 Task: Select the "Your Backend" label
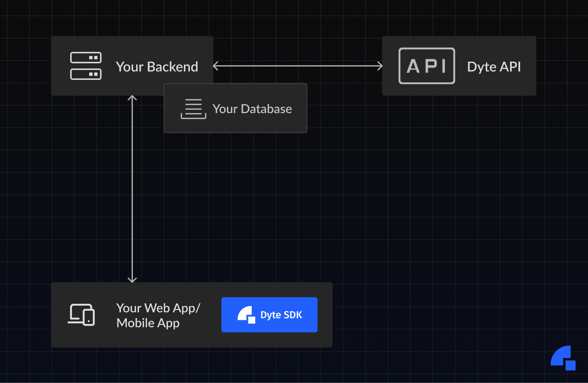coord(157,67)
